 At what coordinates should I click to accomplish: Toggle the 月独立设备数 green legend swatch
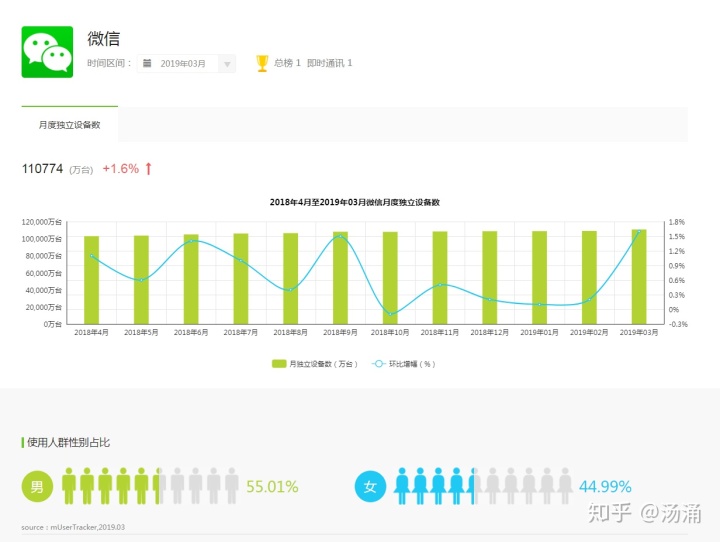(x=279, y=364)
